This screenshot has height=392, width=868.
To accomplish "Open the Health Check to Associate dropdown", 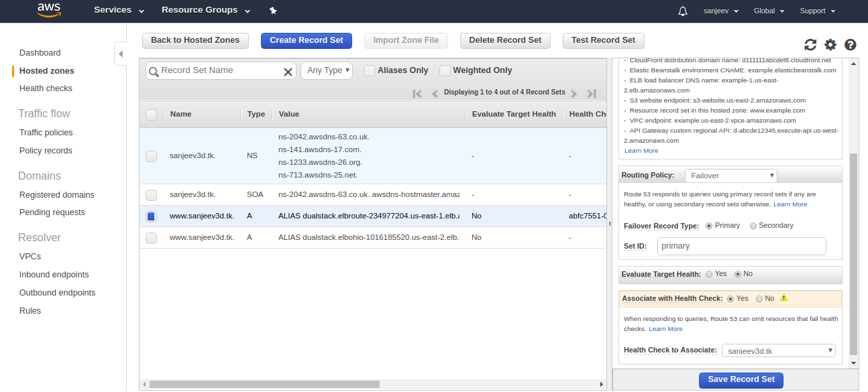I will pos(778,350).
